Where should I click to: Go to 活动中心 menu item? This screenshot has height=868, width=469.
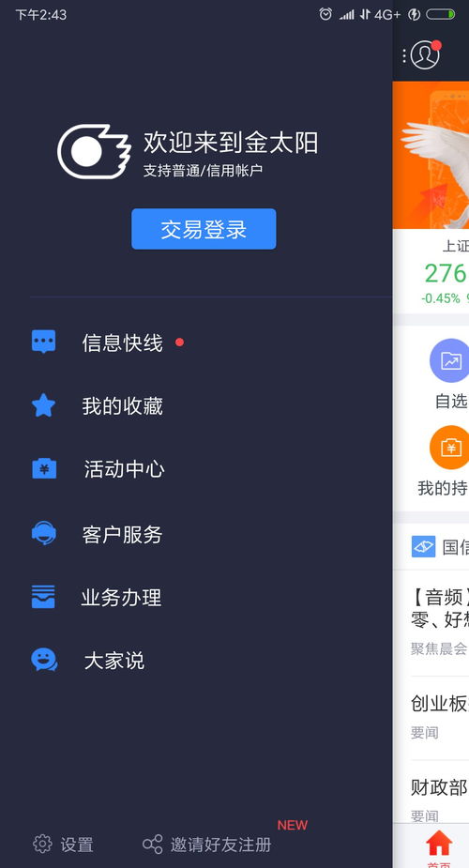124,469
